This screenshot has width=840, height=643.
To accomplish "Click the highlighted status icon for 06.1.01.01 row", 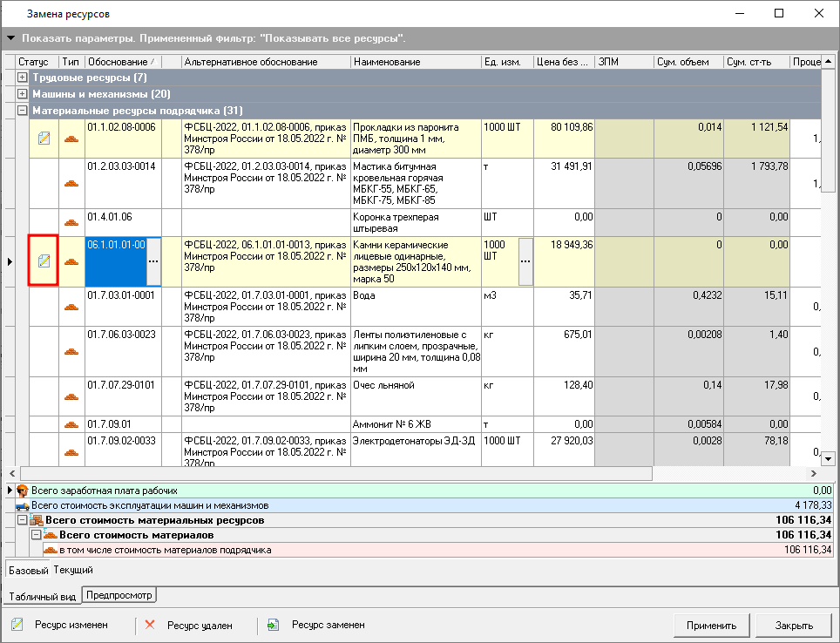I will pos(44,261).
